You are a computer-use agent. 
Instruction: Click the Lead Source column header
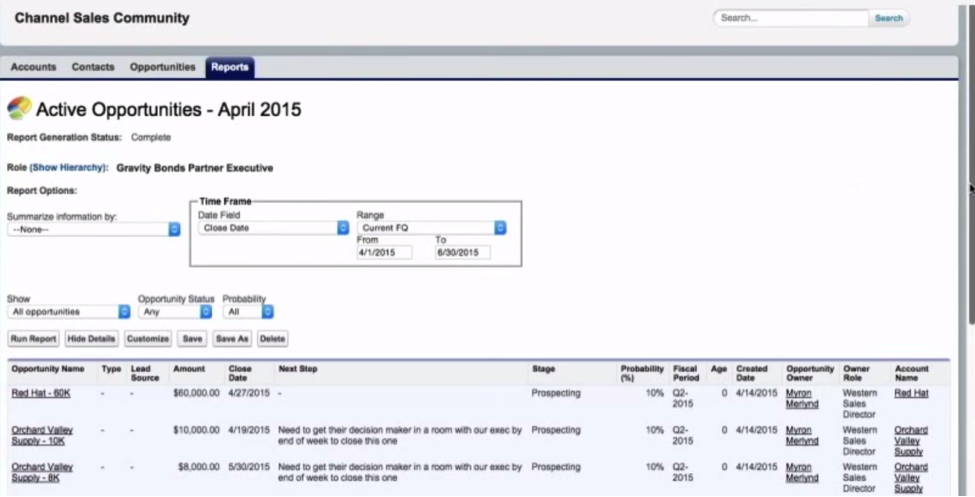point(145,373)
